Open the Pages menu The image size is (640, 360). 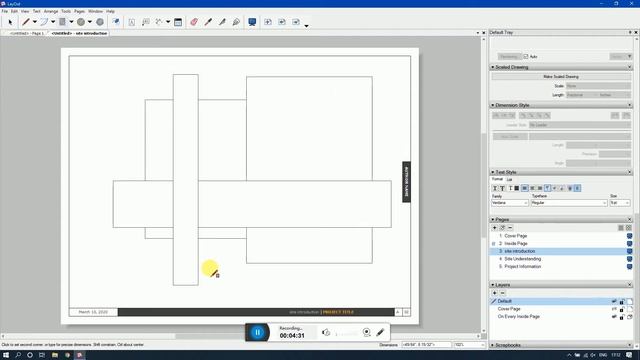click(80, 11)
